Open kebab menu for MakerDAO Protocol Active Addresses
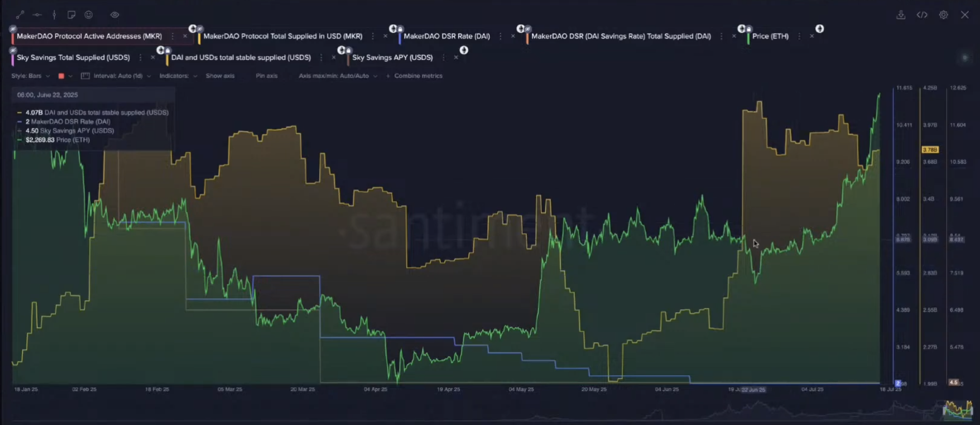Image resolution: width=980 pixels, height=425 pixels. tap(172, 36)
